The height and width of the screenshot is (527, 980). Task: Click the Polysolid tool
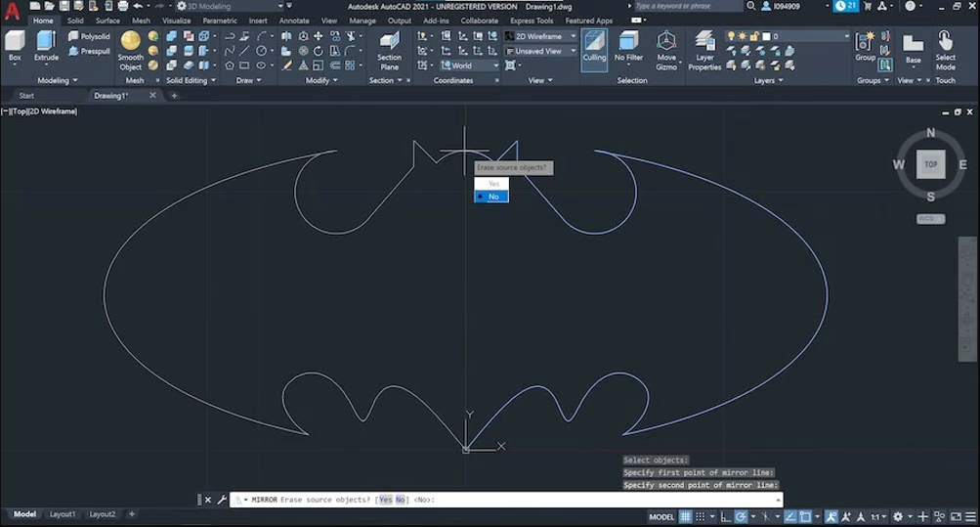point(88,36)
